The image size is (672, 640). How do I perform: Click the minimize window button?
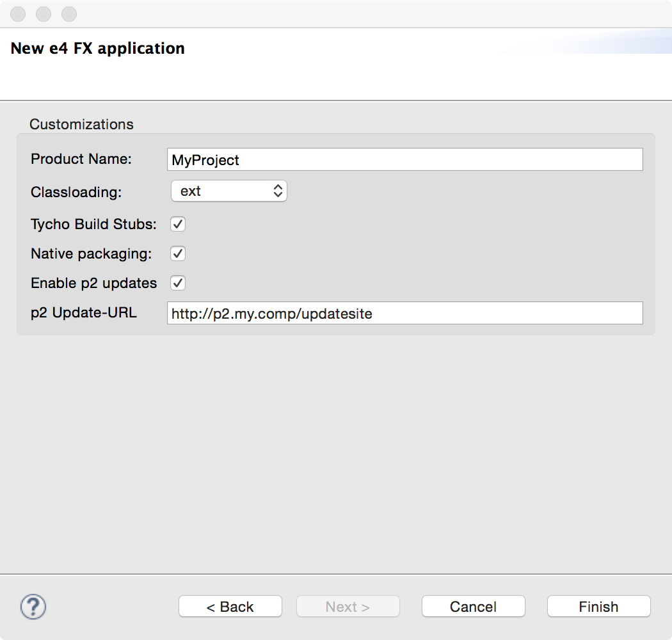(44, 14)
